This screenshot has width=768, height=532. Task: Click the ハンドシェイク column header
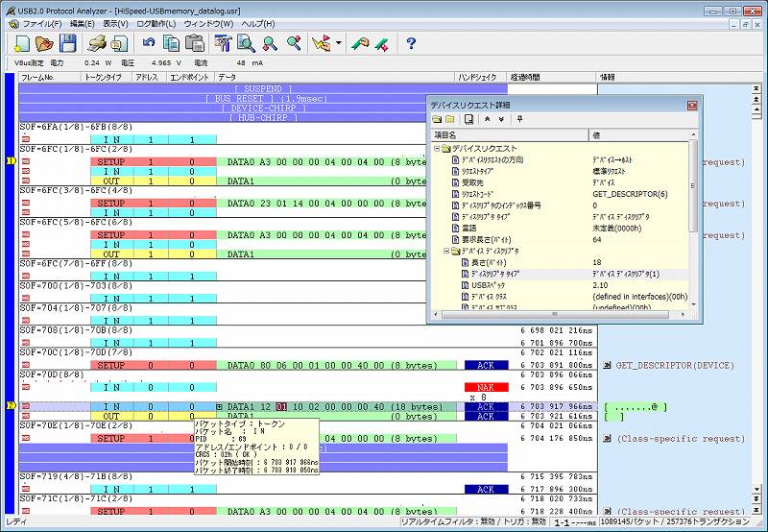(481, 77)
